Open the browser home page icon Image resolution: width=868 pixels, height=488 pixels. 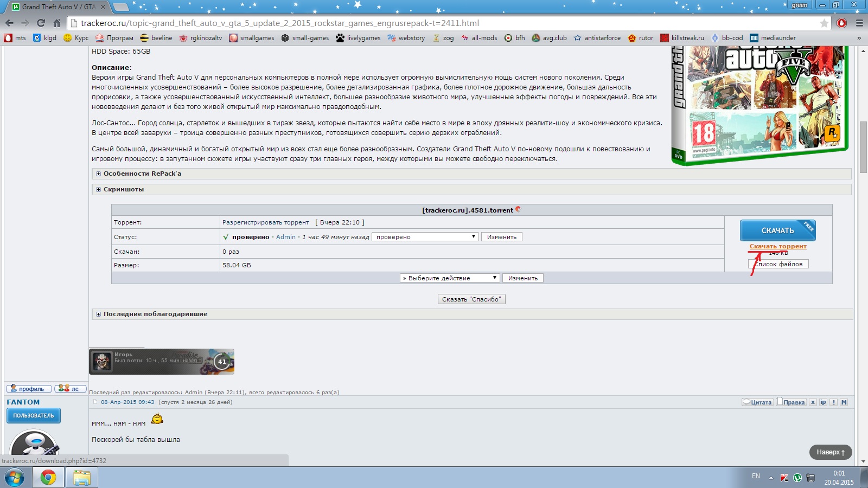[56, 23]
